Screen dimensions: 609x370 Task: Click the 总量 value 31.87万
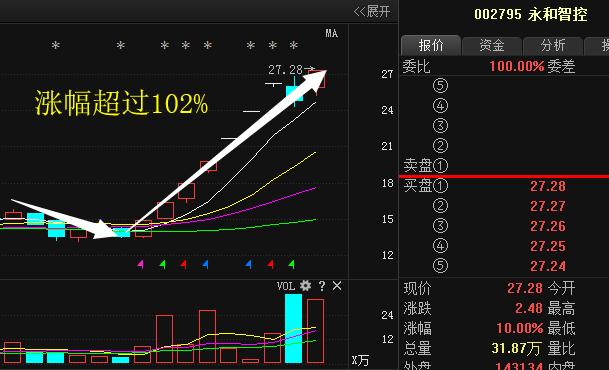[x=516, y=348]
